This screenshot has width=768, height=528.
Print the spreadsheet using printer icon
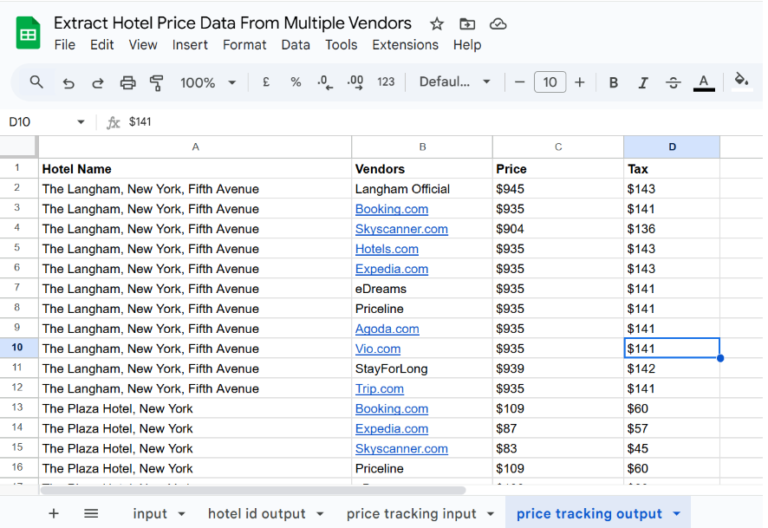coord(127,83)
